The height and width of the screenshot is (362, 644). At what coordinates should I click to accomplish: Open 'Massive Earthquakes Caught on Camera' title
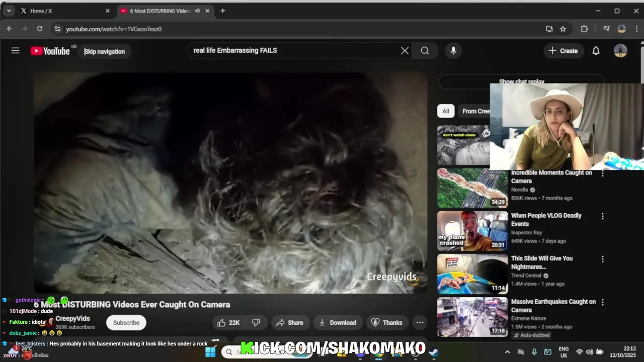[x=553, y=306]
